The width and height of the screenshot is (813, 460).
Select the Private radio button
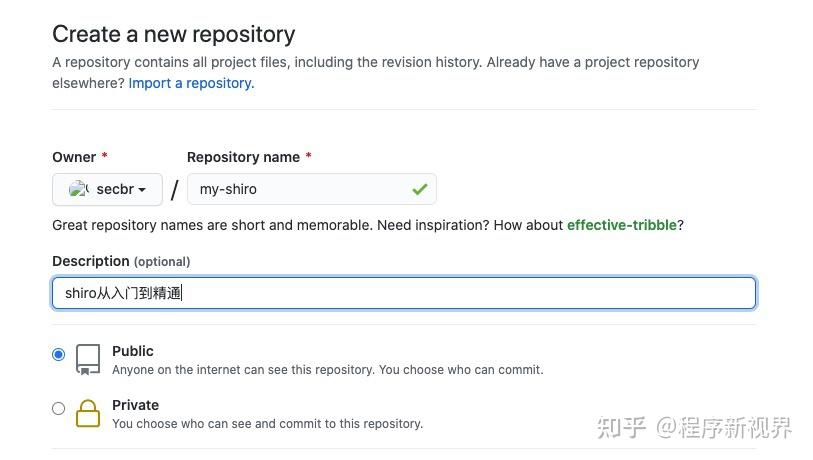tap(59, 408)
